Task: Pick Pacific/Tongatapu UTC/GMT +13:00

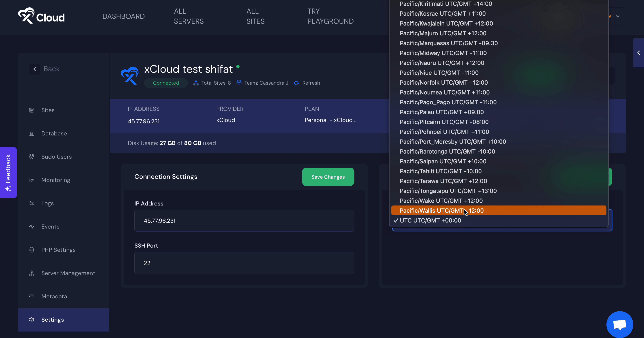Action: (x=448, y=191)
